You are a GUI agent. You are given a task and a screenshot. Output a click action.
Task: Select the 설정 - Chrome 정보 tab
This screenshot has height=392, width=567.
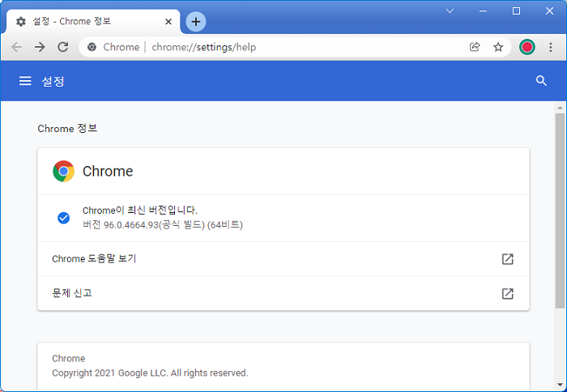(93, 22)
